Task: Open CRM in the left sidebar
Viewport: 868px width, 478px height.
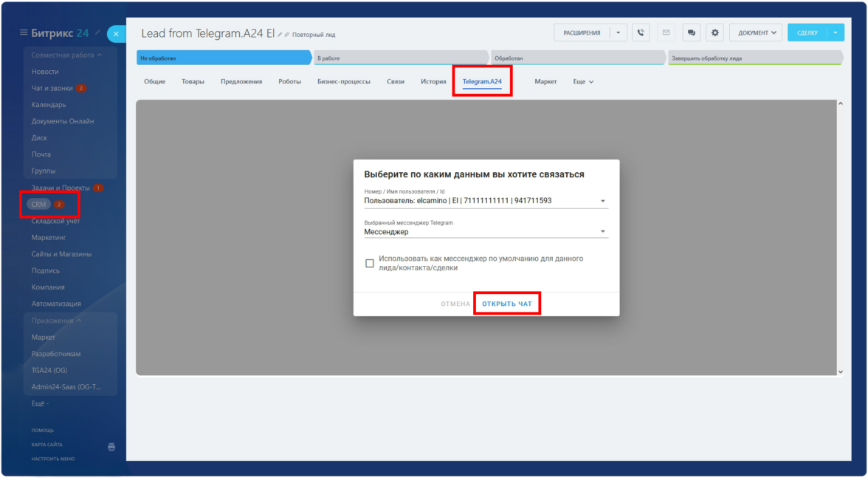Action: [38, 204]
